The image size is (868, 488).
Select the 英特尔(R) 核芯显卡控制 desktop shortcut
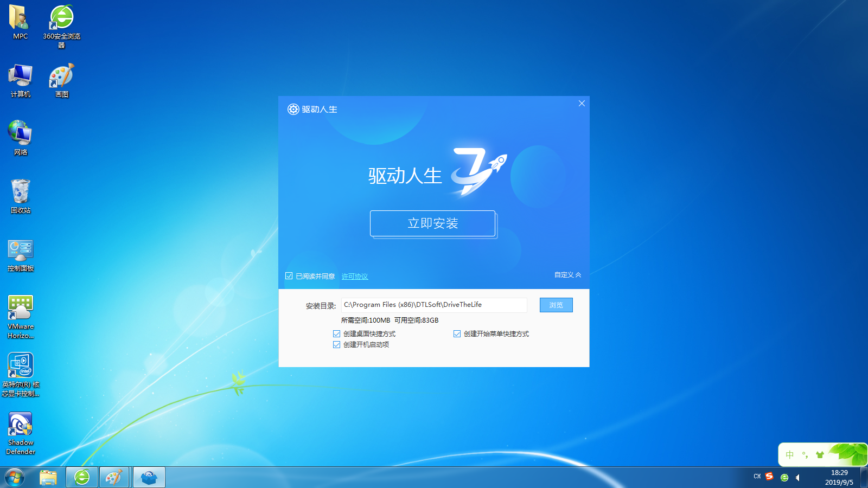20,375
